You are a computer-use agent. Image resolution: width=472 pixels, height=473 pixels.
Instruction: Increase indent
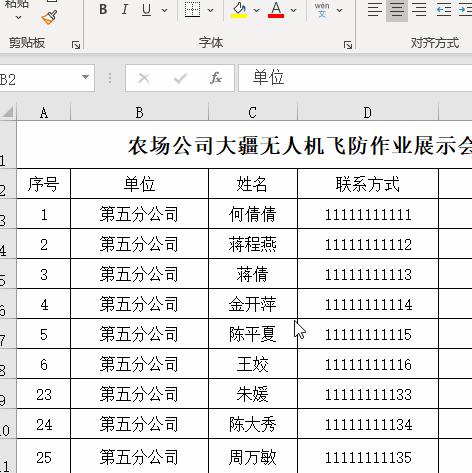465,10
